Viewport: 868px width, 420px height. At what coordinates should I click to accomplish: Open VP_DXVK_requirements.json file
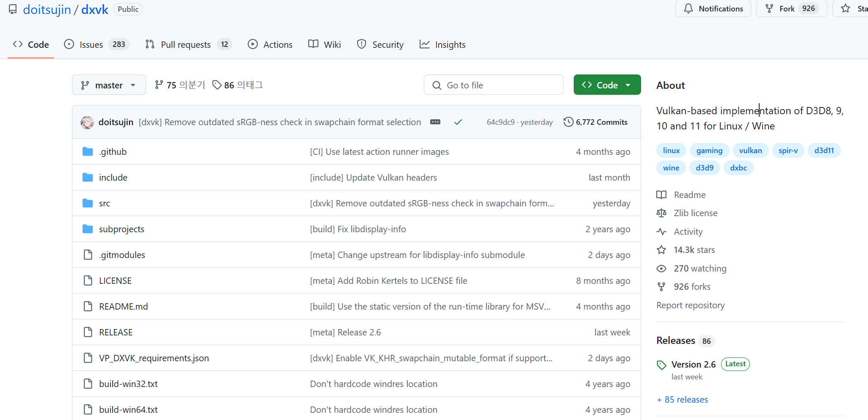[154, 358]
